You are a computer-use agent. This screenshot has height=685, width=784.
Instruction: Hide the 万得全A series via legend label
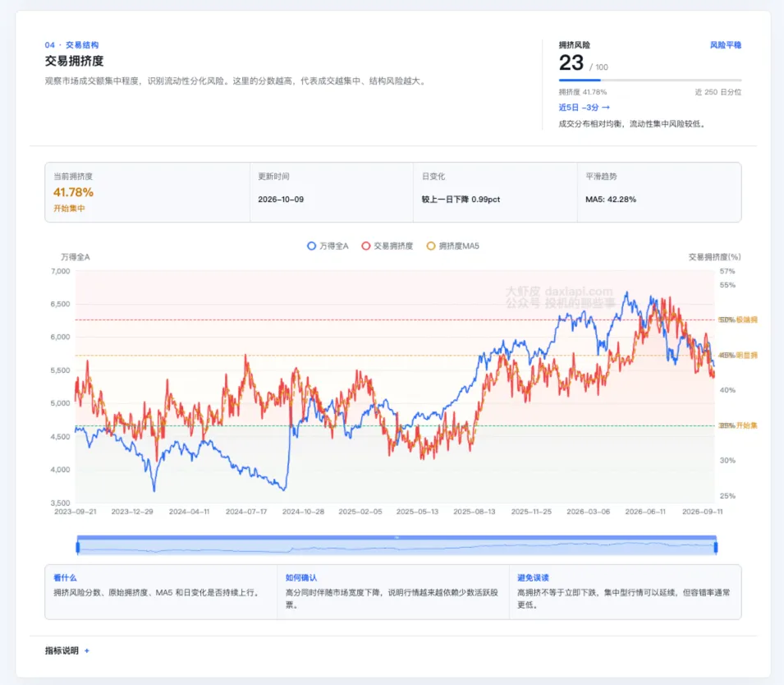pos(333,246)
